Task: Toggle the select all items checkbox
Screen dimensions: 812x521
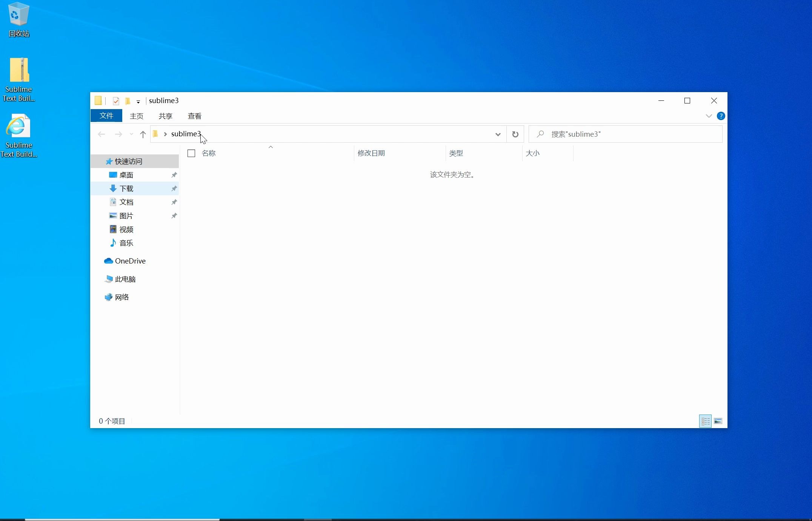Action: tap(191, 153)
